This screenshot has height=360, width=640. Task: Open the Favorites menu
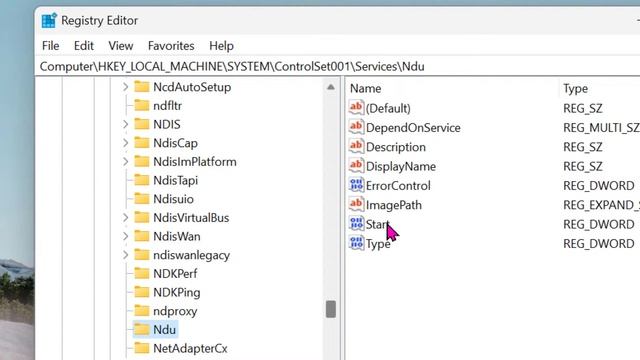(x=171, y=46)
